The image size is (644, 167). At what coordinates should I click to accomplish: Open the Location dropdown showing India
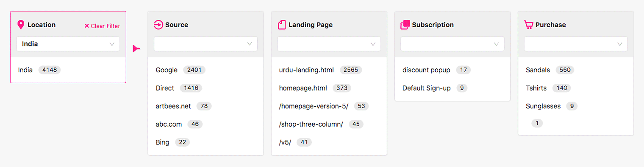68,44
